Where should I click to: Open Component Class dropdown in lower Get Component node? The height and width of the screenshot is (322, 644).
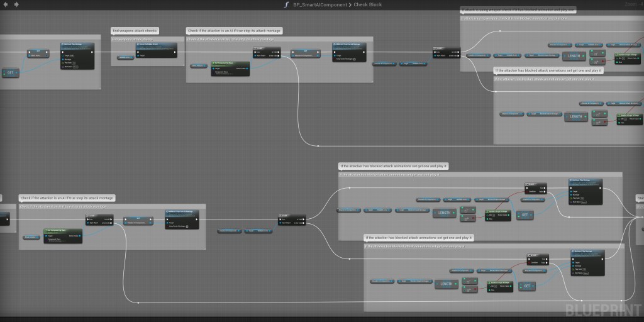coord(58,241)
